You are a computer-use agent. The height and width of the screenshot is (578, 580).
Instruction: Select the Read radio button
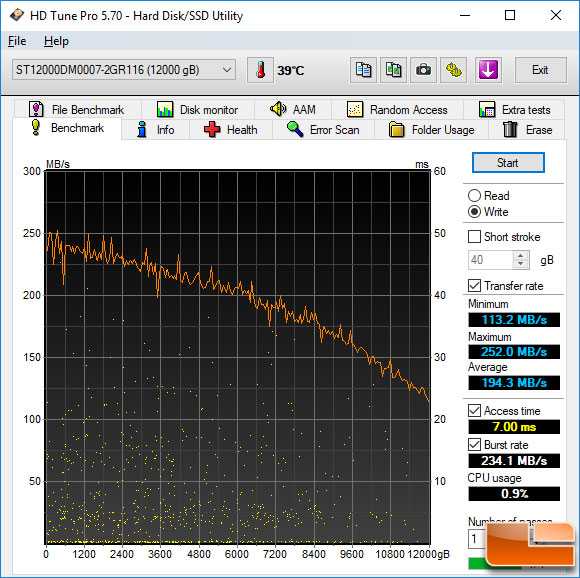click(x=474, y=196)
